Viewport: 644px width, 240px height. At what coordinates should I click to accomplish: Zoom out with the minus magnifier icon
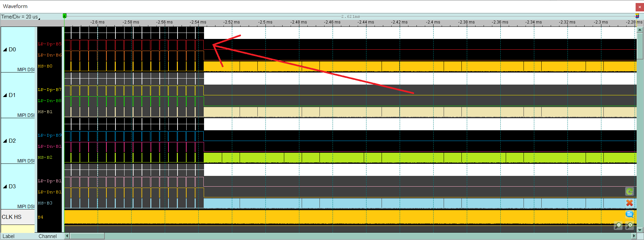point(618,226)
